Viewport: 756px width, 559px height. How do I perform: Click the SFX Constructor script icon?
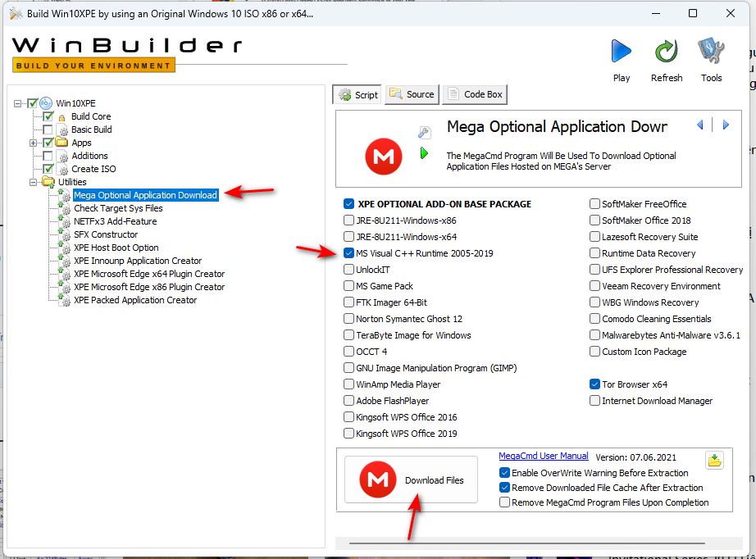point(65,234)
